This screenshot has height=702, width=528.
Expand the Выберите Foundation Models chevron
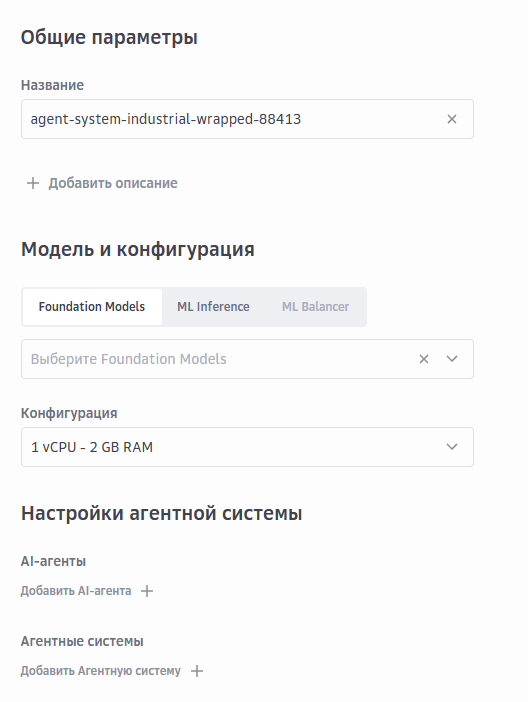tap(452, 359)
